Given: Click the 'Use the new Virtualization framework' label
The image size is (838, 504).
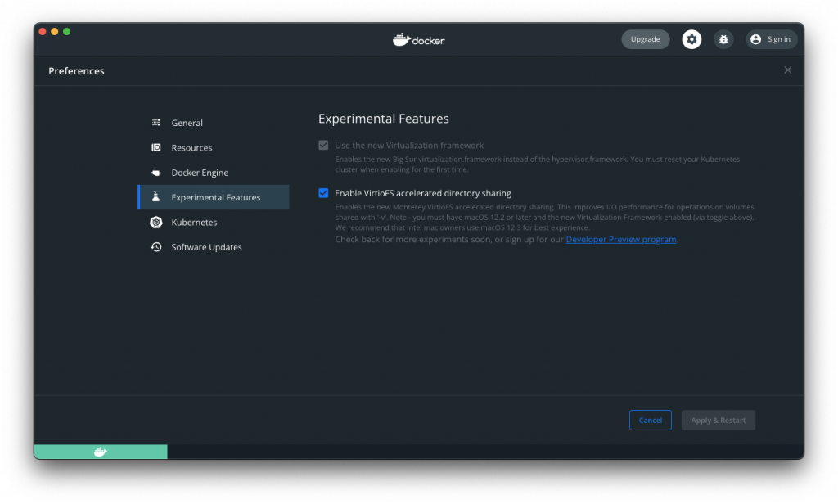Looking at the screenshot, I should (409, 146).
